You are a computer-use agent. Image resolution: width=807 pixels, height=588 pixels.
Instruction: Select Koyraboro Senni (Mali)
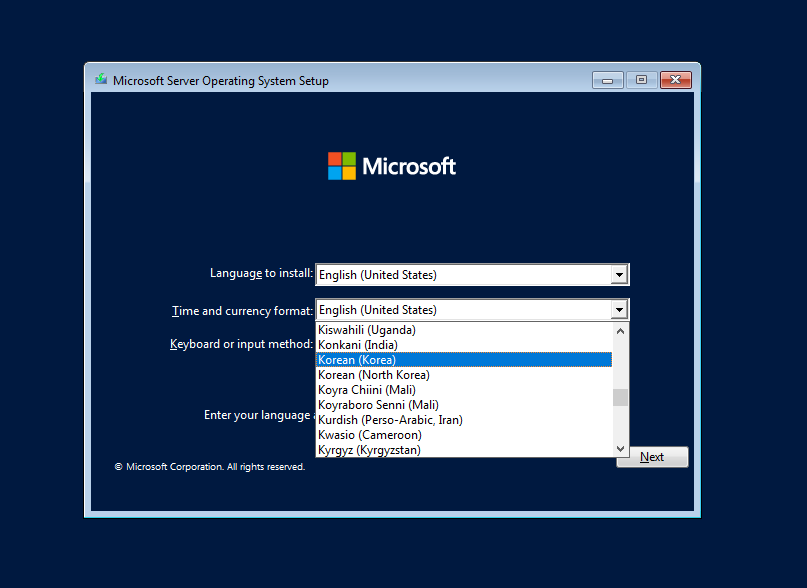(x=464, y=405)
